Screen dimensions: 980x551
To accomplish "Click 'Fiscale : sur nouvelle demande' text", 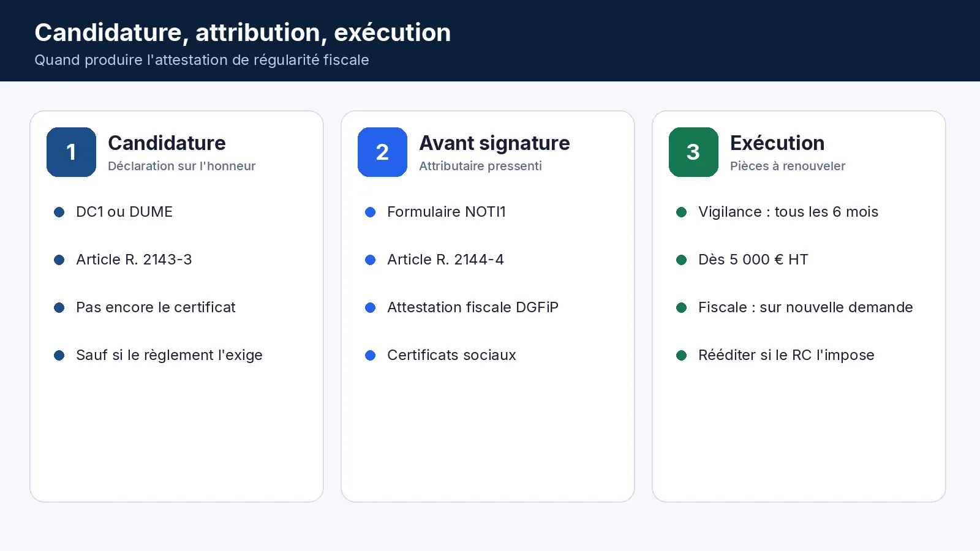I will pos(805,307).
